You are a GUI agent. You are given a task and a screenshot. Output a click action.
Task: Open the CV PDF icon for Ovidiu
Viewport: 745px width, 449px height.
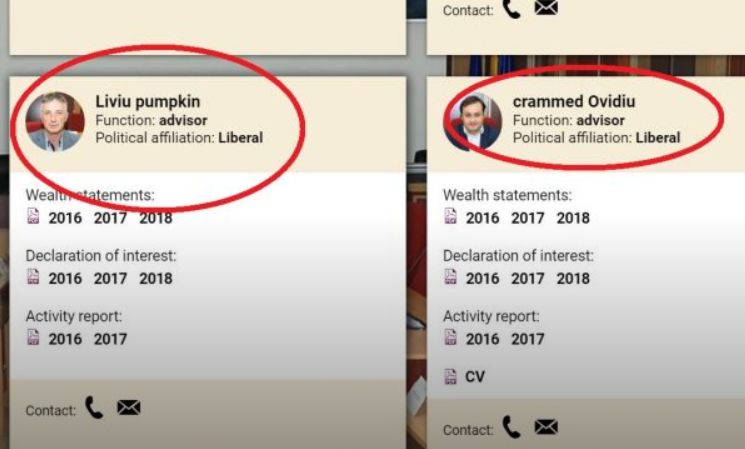pos(450,376)
